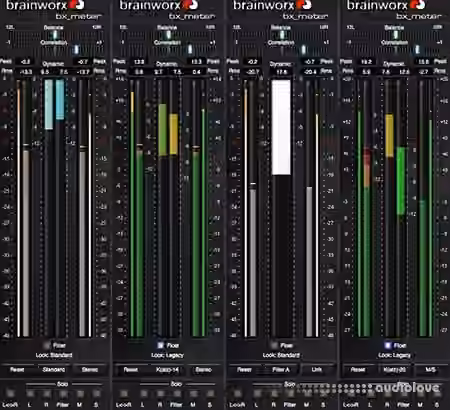
Task: Enable Float checkbox in the Standard Stereo meter
Action: 47,345
